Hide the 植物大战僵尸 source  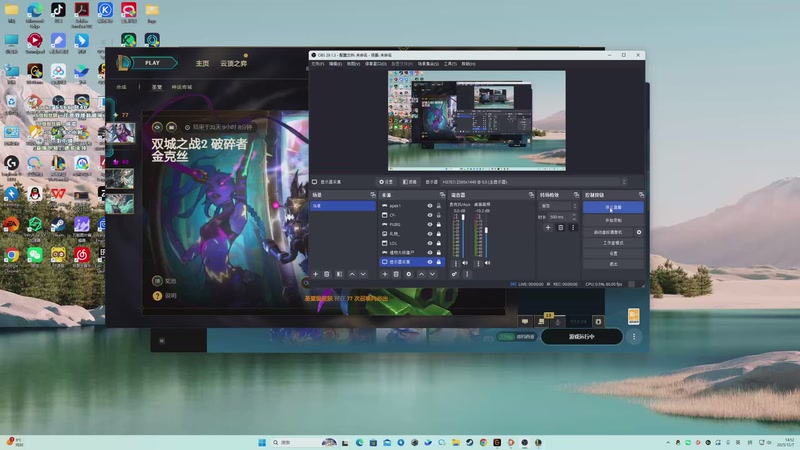point(430,253)
